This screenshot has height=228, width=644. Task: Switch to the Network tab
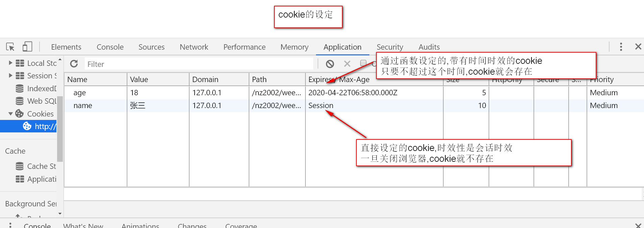(x=194, y=47)
